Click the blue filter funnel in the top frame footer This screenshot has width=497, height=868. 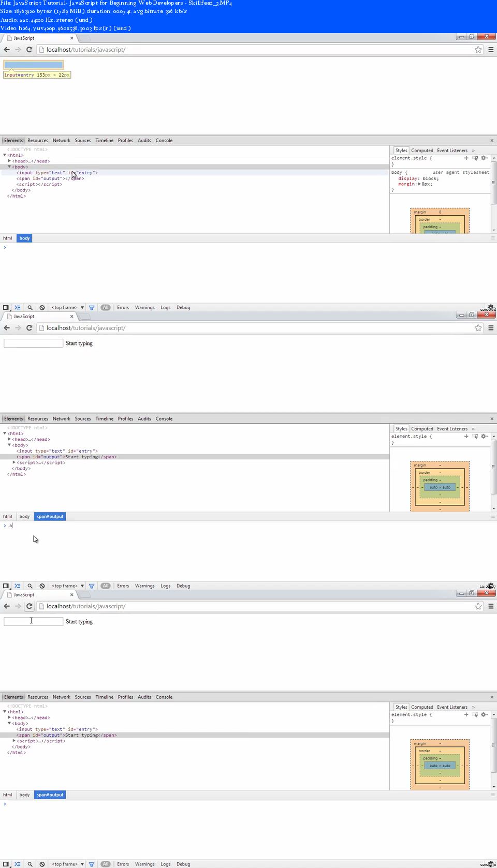click(x=92, y=307)
